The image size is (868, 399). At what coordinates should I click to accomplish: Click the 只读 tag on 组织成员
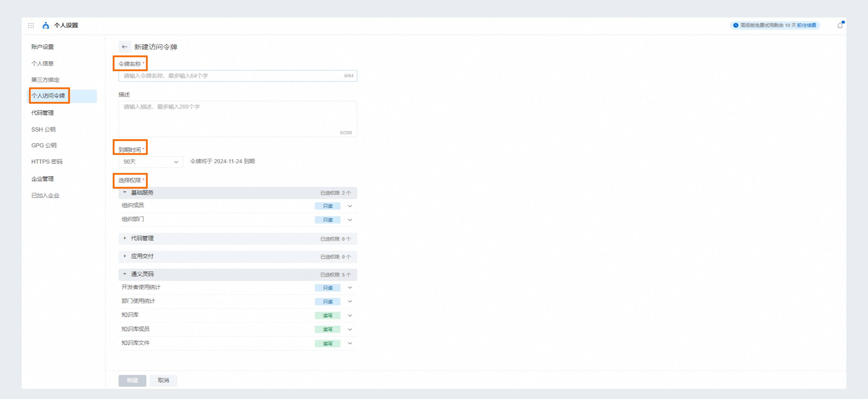[328, 206]
